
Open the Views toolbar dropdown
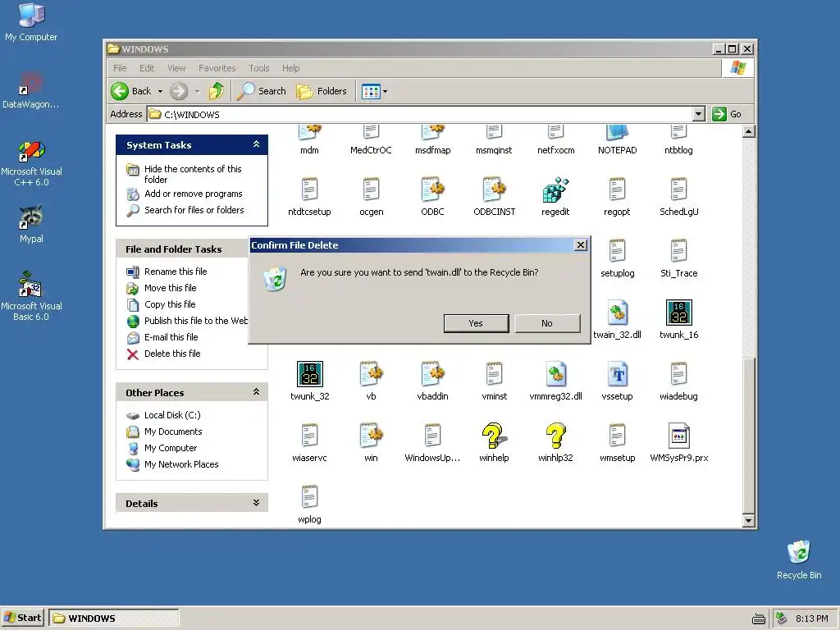click(386, 92)
